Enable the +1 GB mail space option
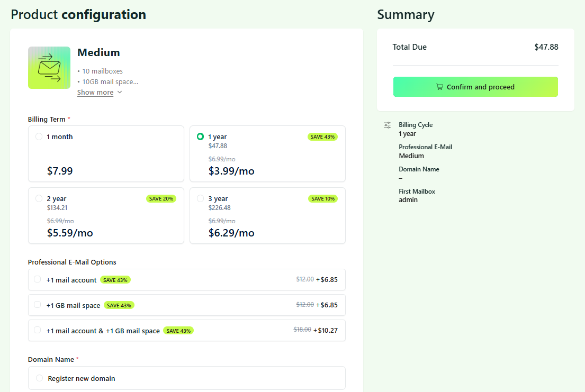Image resolution: width=585 pixels, height=392 pixels. [37, 305]
